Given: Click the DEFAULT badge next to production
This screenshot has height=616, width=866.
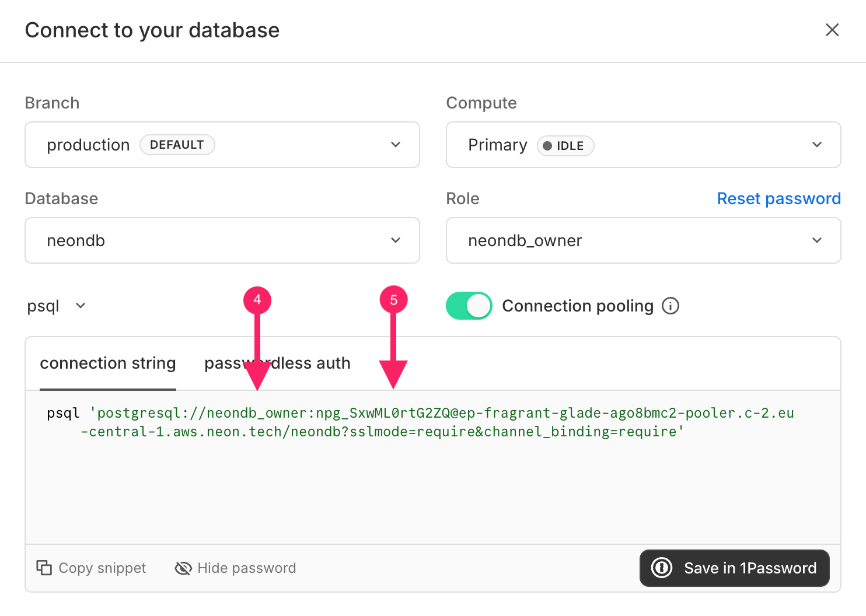Looking at the screenshot, I should pos(177,145).
